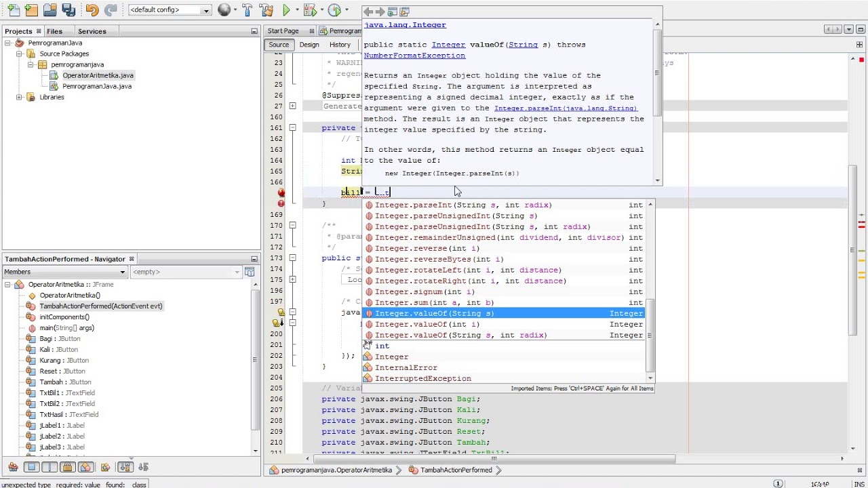Open the Members dropdown in Navigator
This screenshot has height=488, width=868.
click(65, 272)
